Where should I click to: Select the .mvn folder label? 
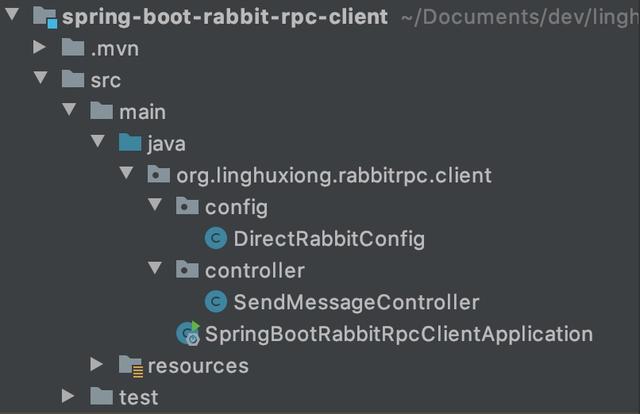(115, 49)
